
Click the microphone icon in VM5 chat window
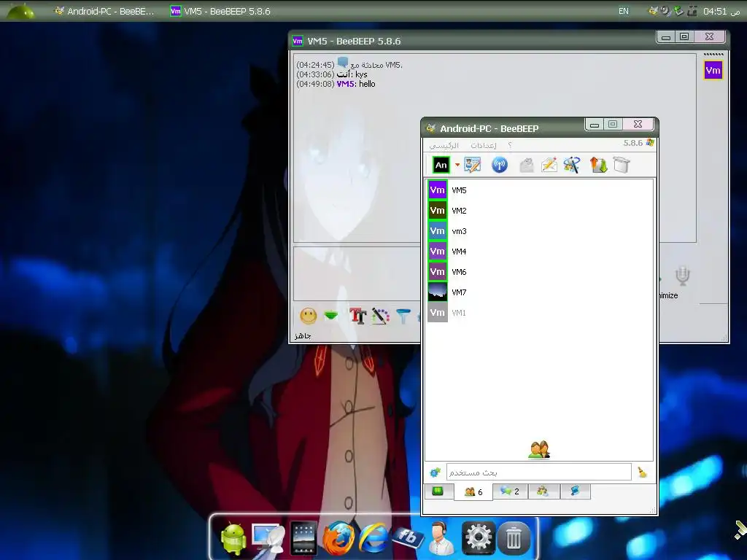click(x=682, y=276)
